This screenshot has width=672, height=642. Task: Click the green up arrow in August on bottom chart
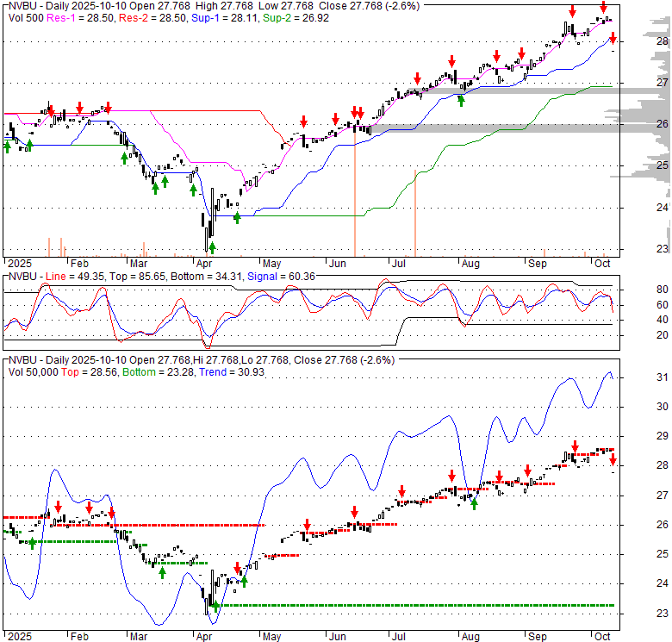coord(474,503)
